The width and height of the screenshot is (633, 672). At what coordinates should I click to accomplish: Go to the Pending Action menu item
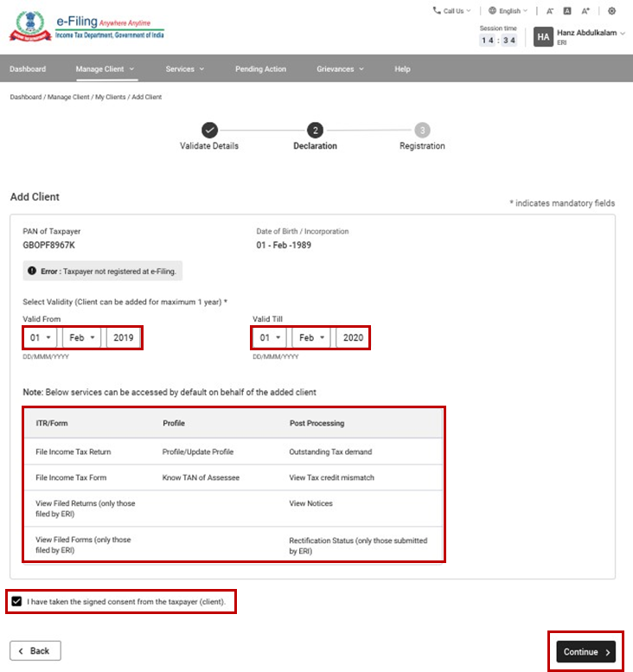pos(260,69)
